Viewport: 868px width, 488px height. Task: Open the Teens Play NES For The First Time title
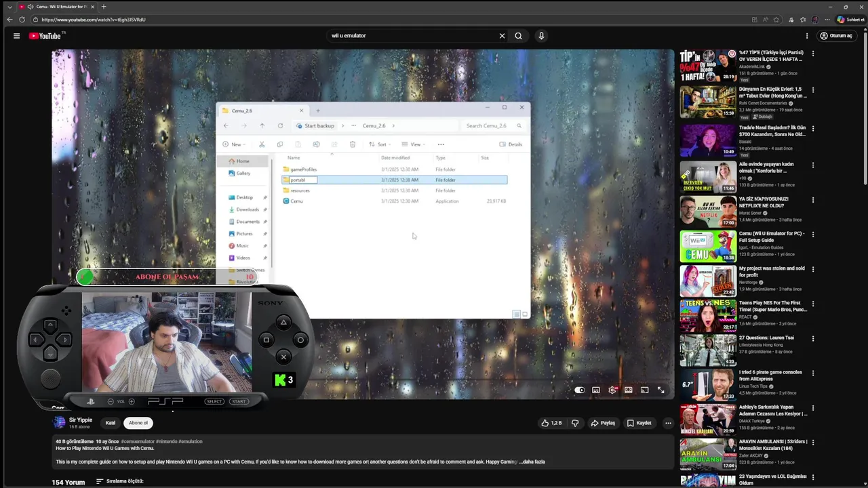[x=772, y=306]
